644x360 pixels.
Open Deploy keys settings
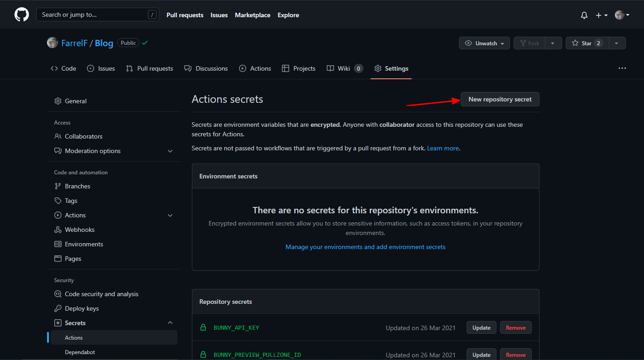pyautogui.click(x=114, y=308)
